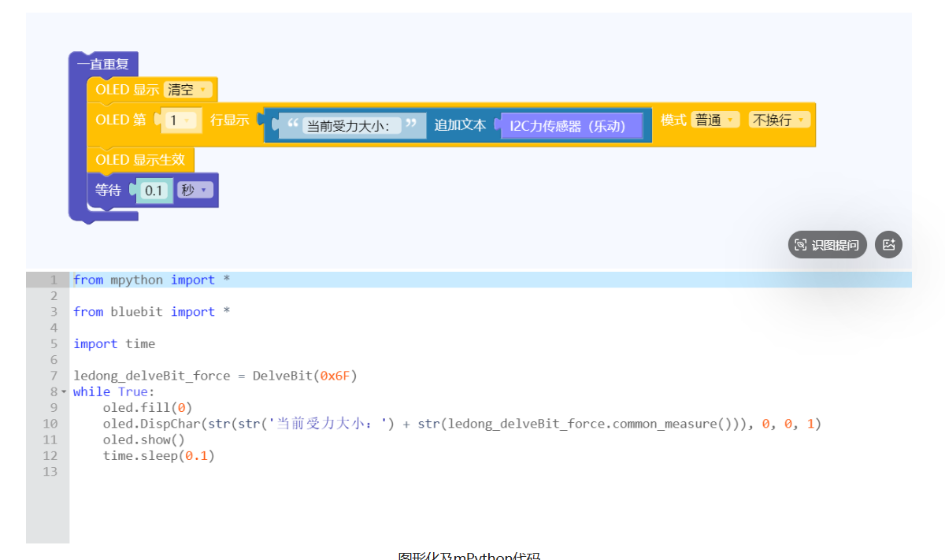Select the 一直重复 loop block
The height and width of the screenshot is (560, 945).
103,65
